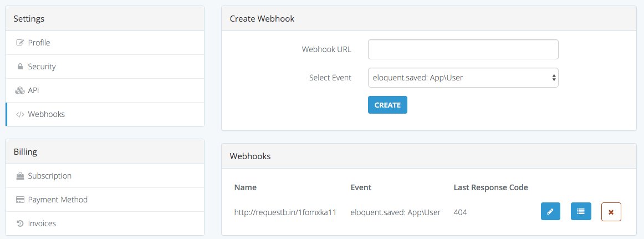Viewport: 644px width, 239px height.
Task: Open Payment Method billing label
Action: (x=58, y=200)
